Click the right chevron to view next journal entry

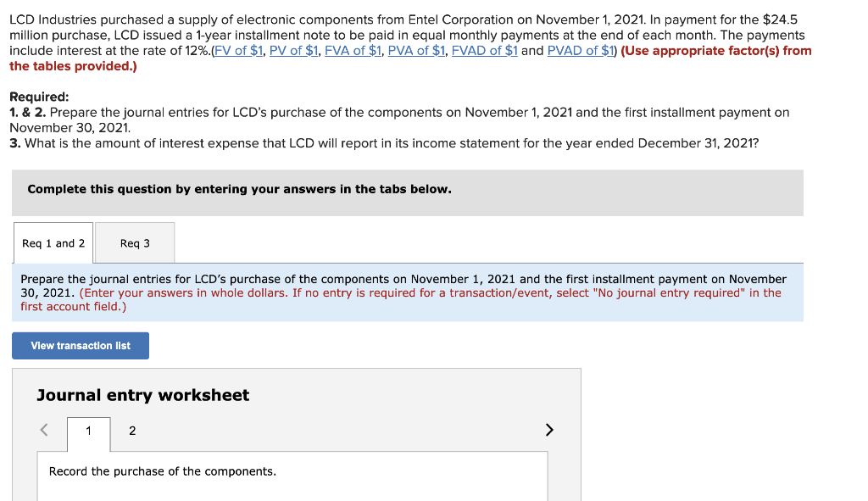(548, 430)
